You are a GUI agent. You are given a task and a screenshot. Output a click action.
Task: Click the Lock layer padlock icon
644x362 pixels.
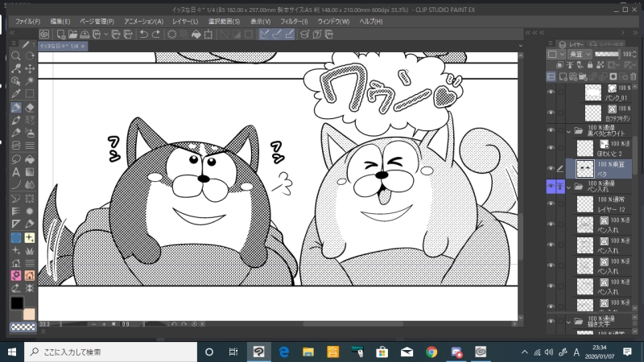click(x=590, y=65)
